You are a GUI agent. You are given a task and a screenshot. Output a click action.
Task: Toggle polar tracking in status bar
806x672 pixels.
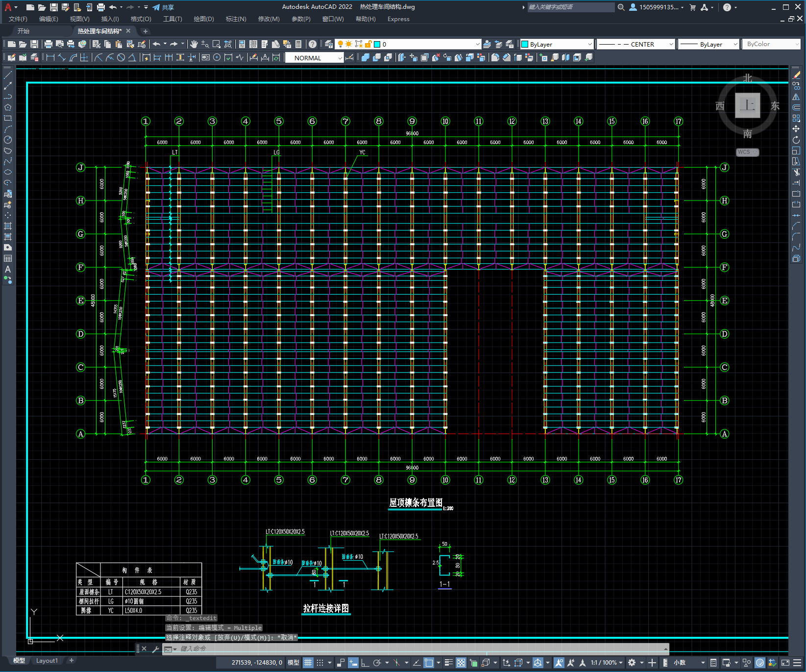tap(377, 663)
